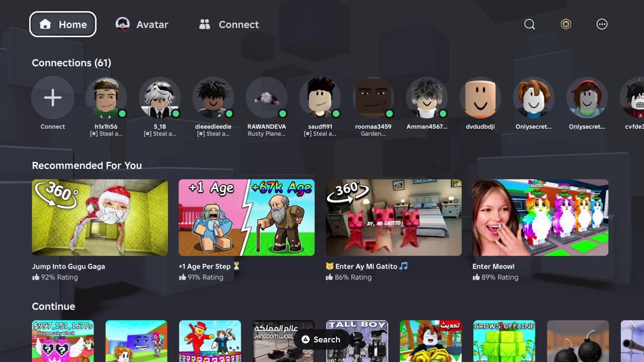644x362 pixels.
Task: Click the "Enter Ay Mi Gatito" title
Action: 366,266
